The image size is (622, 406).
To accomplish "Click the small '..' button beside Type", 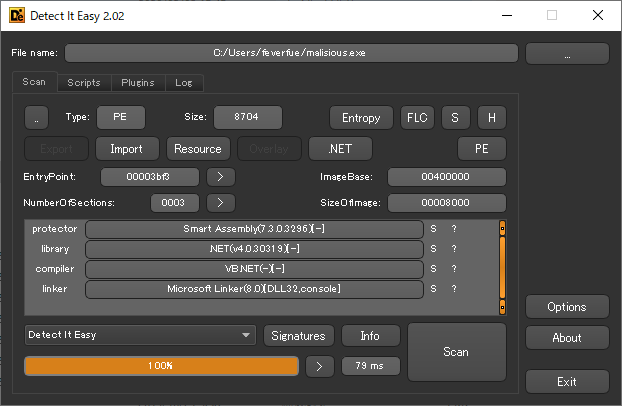I will (36, 117).
